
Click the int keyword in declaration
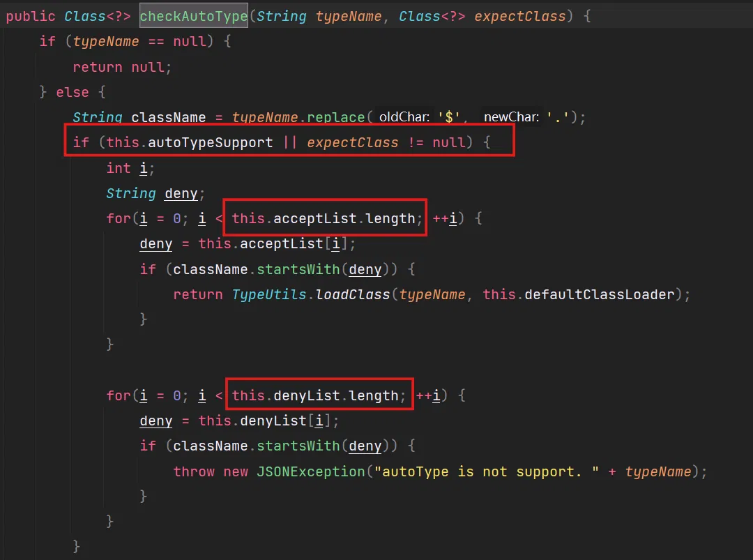[119, 168]
